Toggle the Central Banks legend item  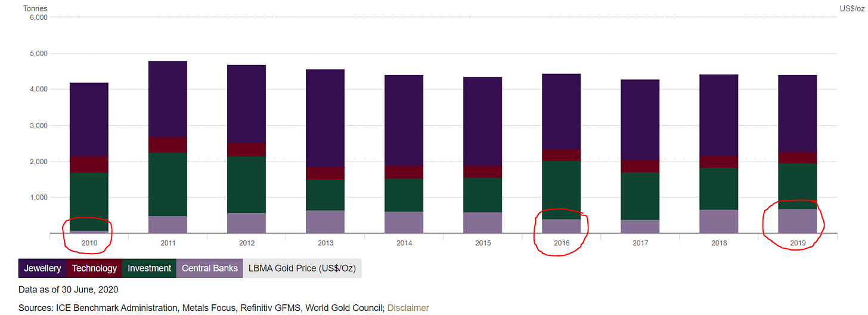pos(209,268)
